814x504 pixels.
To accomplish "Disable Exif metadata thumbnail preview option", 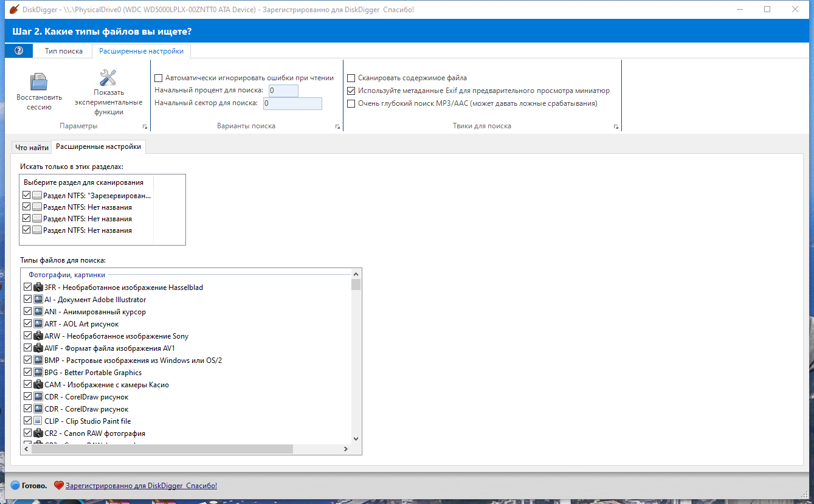I will point(351,91).
